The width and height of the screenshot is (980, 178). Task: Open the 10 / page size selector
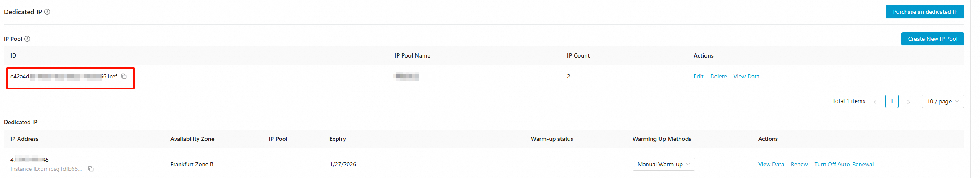tap(942, 101)
